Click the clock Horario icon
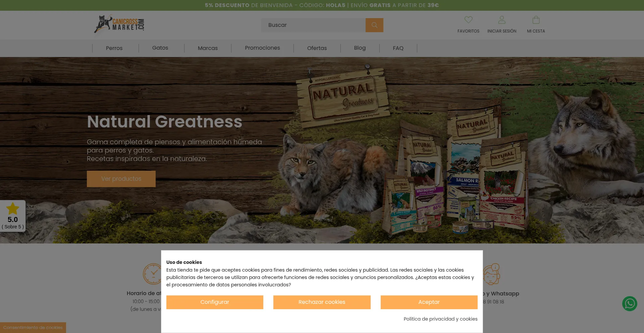 point(153,274)
